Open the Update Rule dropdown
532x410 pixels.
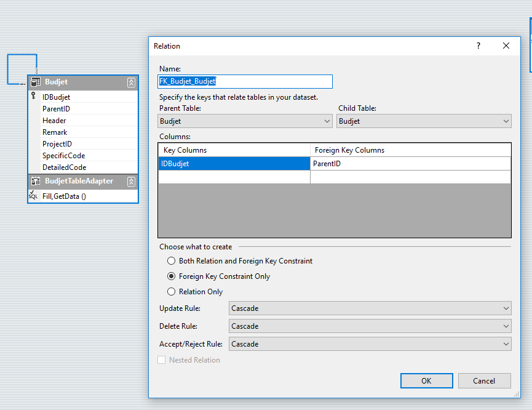coord(370,308)
